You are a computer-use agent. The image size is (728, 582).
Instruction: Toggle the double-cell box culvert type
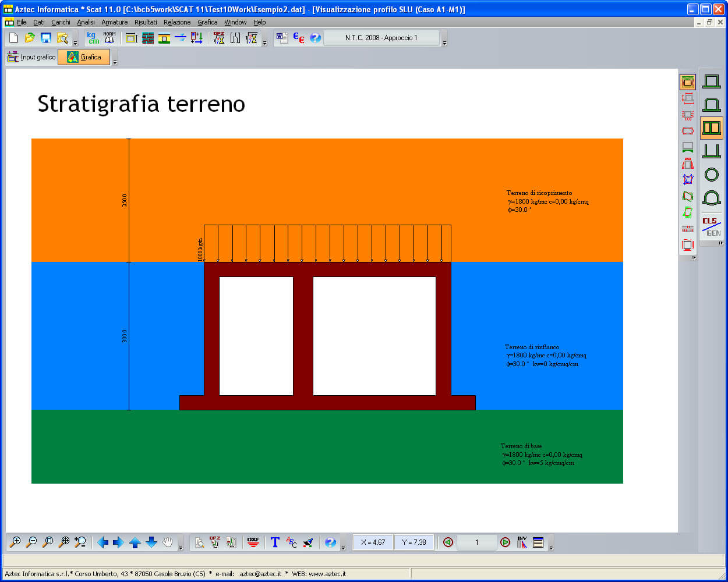[x=711, y=127]
